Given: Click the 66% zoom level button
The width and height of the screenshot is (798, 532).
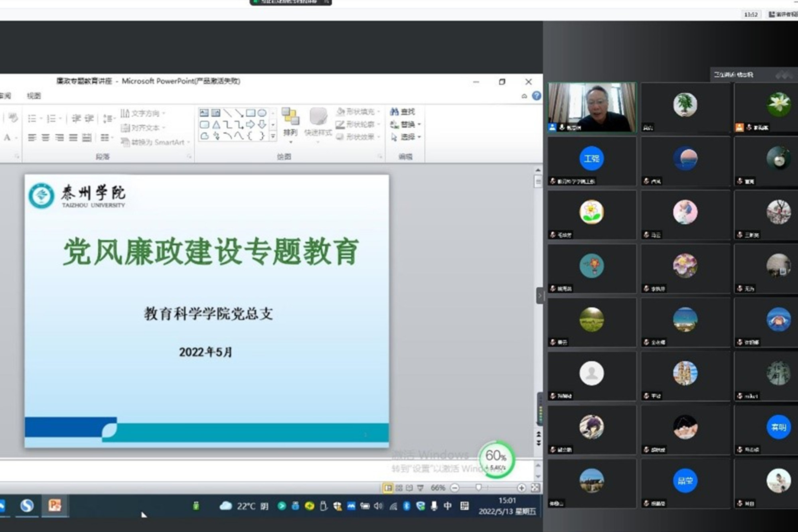Looking at the screenshot, I should [x=438, y=488].
